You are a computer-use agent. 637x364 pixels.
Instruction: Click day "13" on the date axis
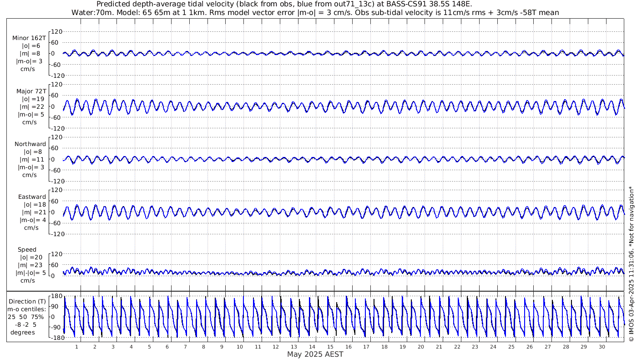coord(294,347)
